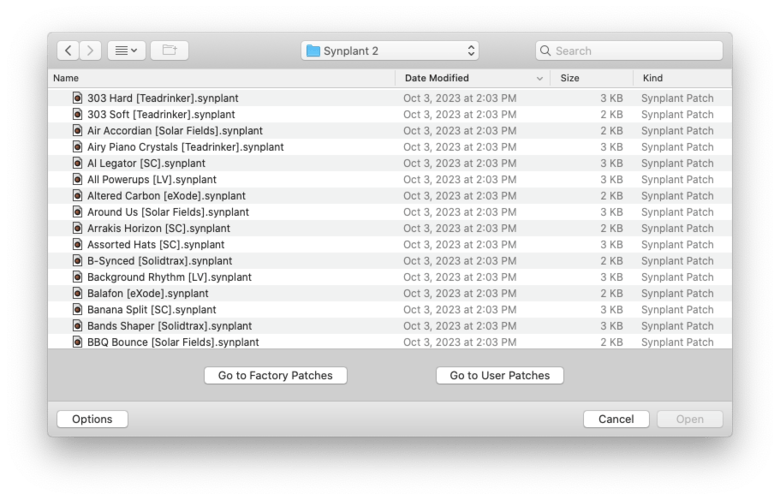This screenshot has width=780, height=500.
Task: Click the date of 303 Hard row
Action: point(460,98)
